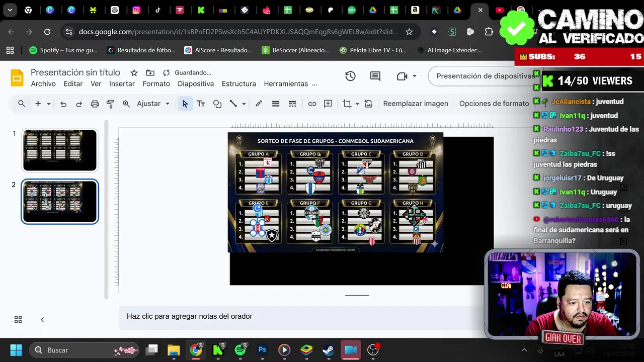Rename the title Presentación sin título
The height and width of the screenshot is (362, 644).
pyautogui.click(x=75, y=72)
